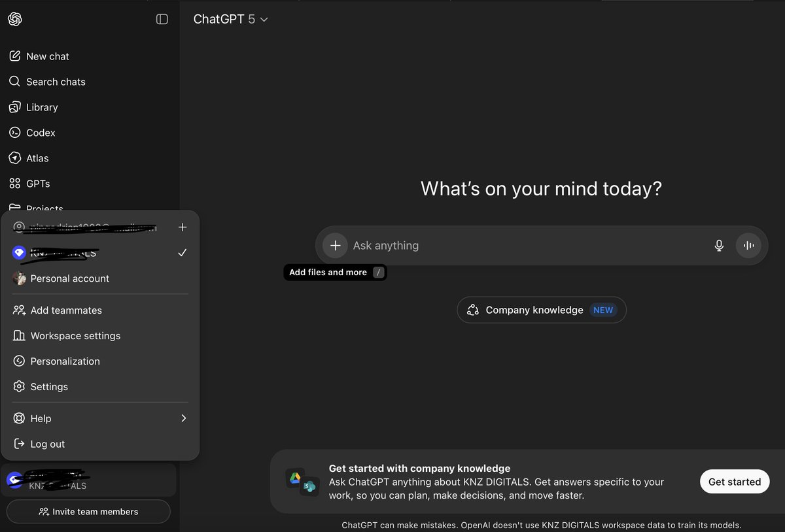This screenshot has height=532, width=785.
Task: Click Log out
Action: click(100, 444)
